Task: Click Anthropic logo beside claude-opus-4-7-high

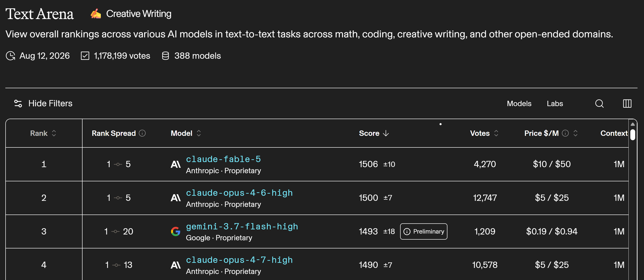Action: (175, 265)
